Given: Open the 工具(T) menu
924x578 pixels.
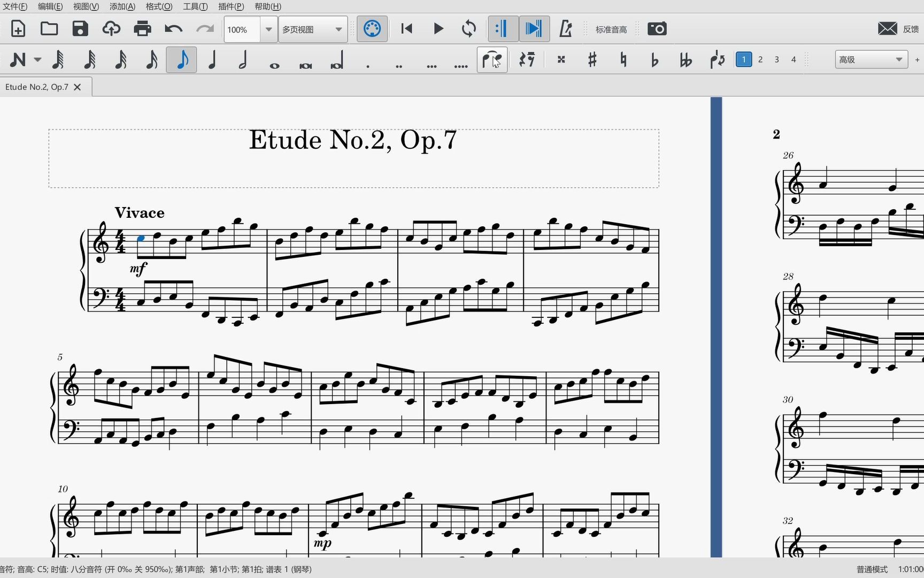Looking at the screenshot, I should pos(195,6).
